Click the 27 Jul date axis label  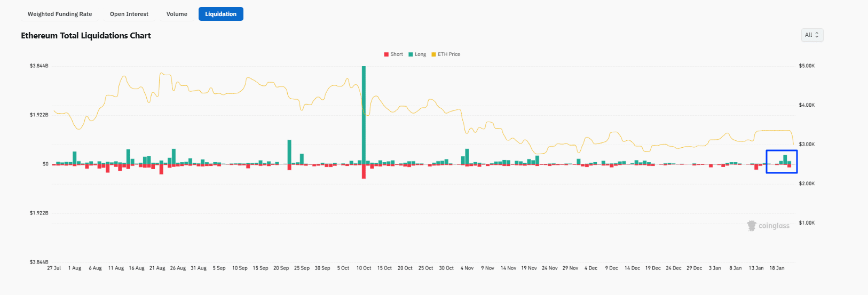pos(54,268)
